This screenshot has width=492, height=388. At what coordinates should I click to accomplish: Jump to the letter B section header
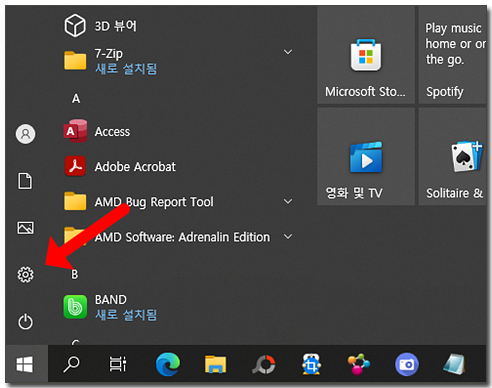pos(75,274)
